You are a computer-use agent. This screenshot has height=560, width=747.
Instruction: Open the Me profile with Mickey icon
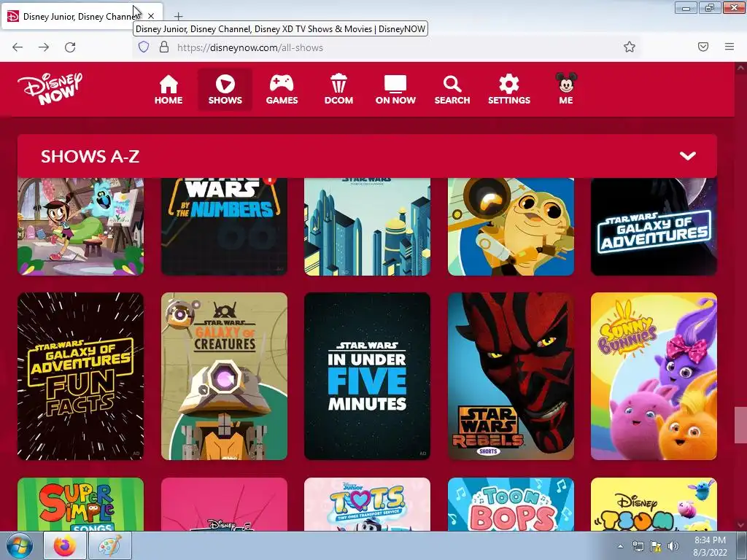tap(566, 90)
